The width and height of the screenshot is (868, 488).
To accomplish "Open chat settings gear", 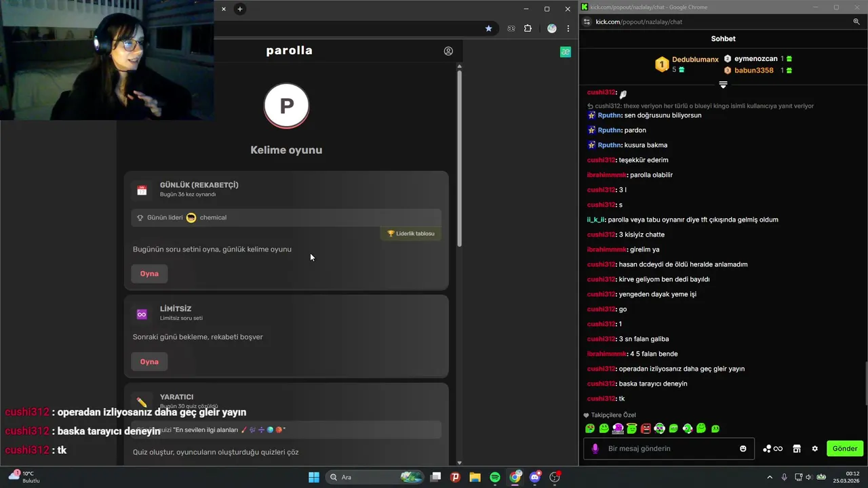I will coord(814,449).
